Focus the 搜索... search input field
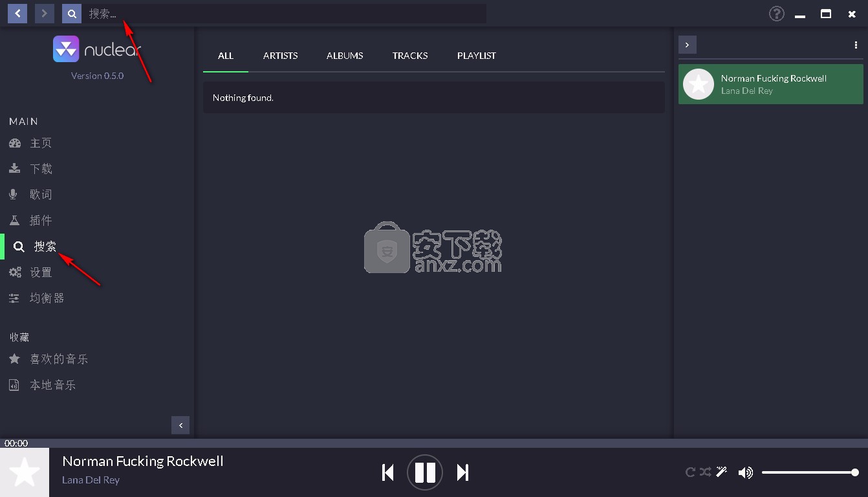Viewport: 868px width, 497px height. pyautogui.click(x=284, y=14)
